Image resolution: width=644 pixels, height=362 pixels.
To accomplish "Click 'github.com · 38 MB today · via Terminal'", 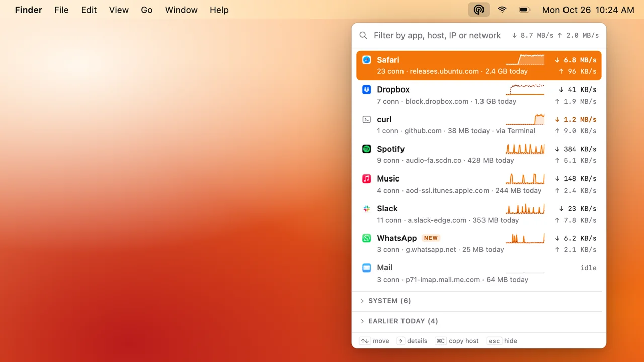I will [470, 131].
